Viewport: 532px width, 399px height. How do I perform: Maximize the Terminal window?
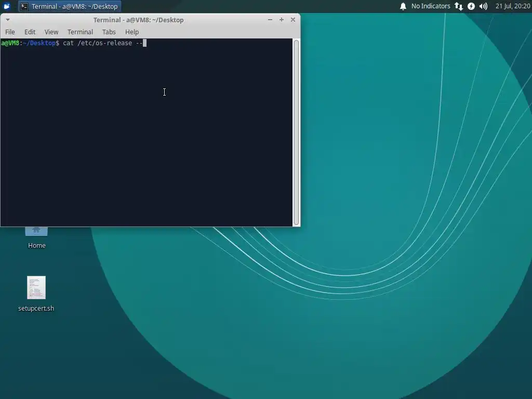(x=281, y=20)
